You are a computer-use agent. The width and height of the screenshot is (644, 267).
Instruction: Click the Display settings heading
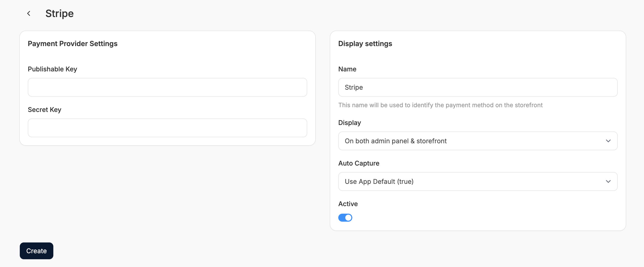click(365, 44)
